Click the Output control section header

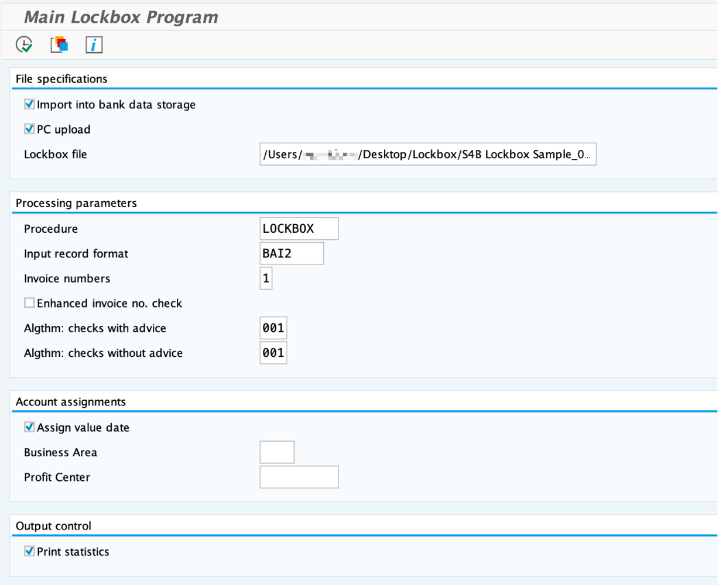(x=53, y=526)
